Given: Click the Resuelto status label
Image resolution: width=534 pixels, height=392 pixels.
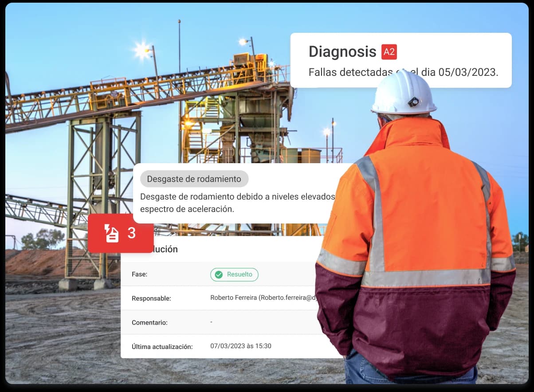Looking at the screenshot, I should click(240, 274).
